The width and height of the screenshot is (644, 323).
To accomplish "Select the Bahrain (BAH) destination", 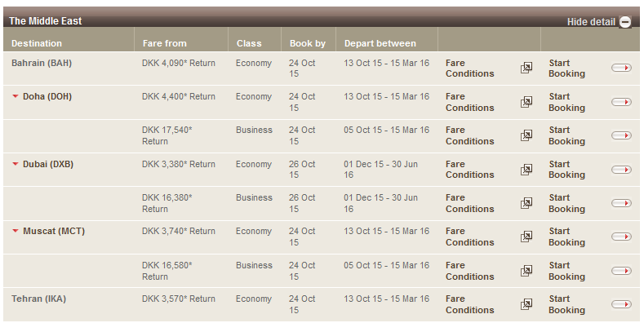I will [42, 63].
